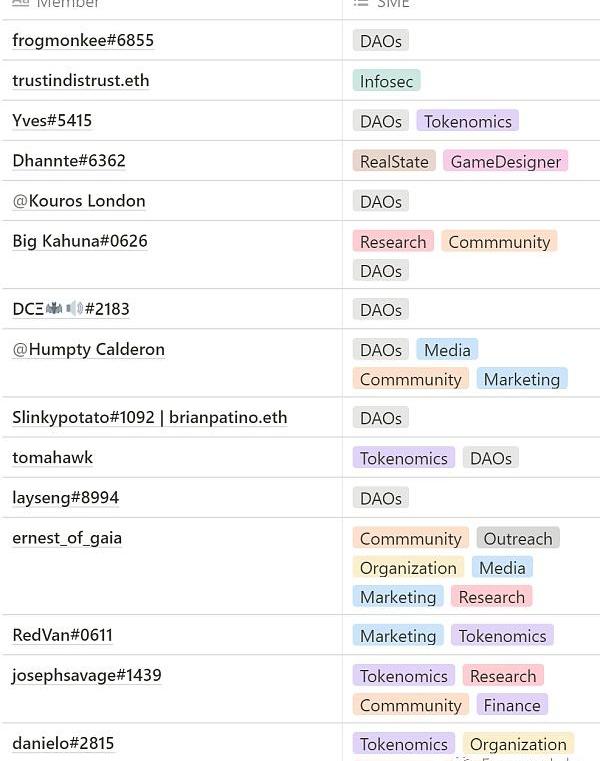Open the RedVan#0611 member page
Image resolution: width=600 pixels, height=761 pixels.
pyautogui.click(x=62, y=636)
